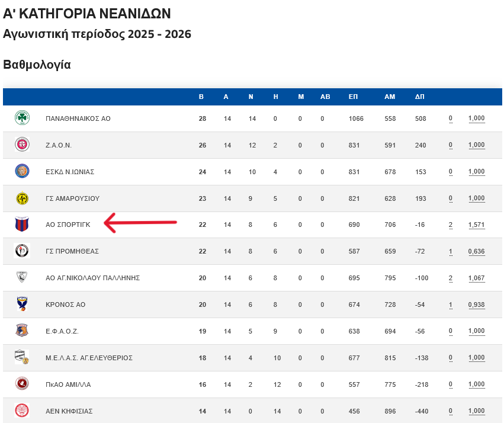This screenshot has height=423, width=504.
Task: Open the ΑΟ ΣΠΟΡΤΙΓΚ team page
Action: click(68, 225)
